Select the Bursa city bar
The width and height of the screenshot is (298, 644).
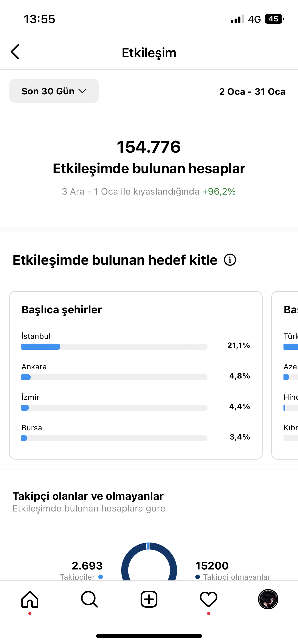[114, 438]
